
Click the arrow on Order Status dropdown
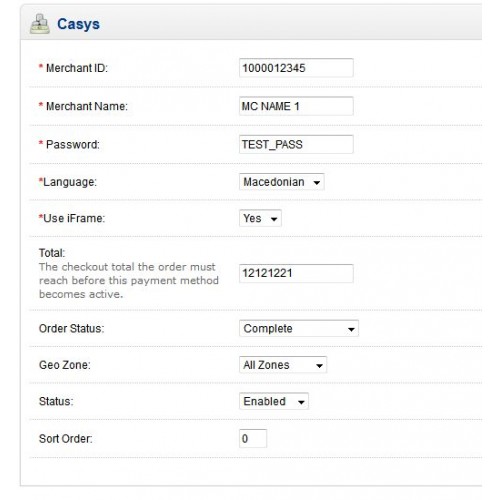[351, 329]
